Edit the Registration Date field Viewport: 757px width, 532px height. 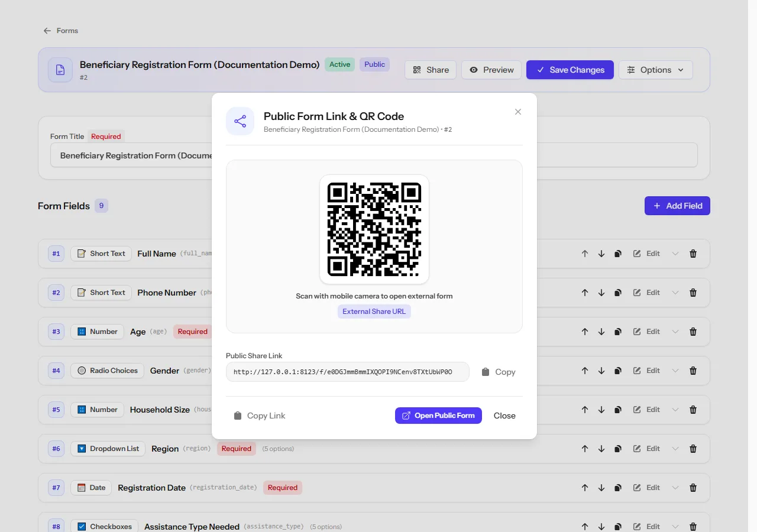coord(646,488)
